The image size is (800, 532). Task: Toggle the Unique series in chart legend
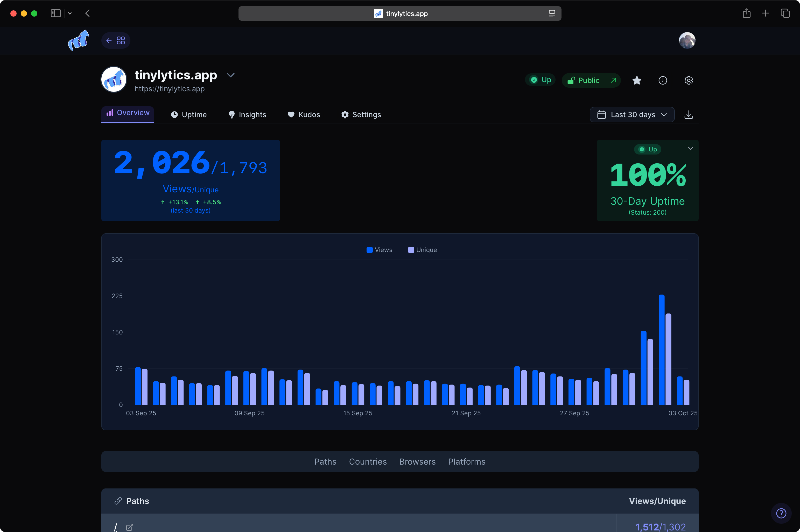422,250
